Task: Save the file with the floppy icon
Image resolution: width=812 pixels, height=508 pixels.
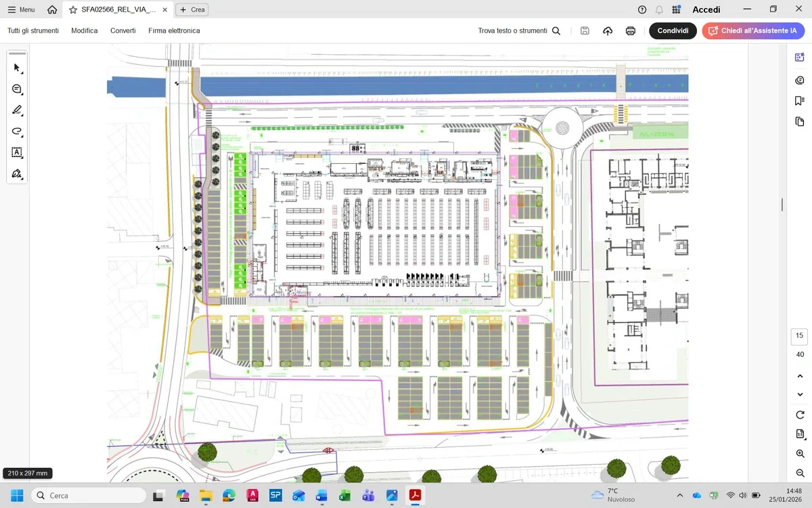Action: point(585,30)
